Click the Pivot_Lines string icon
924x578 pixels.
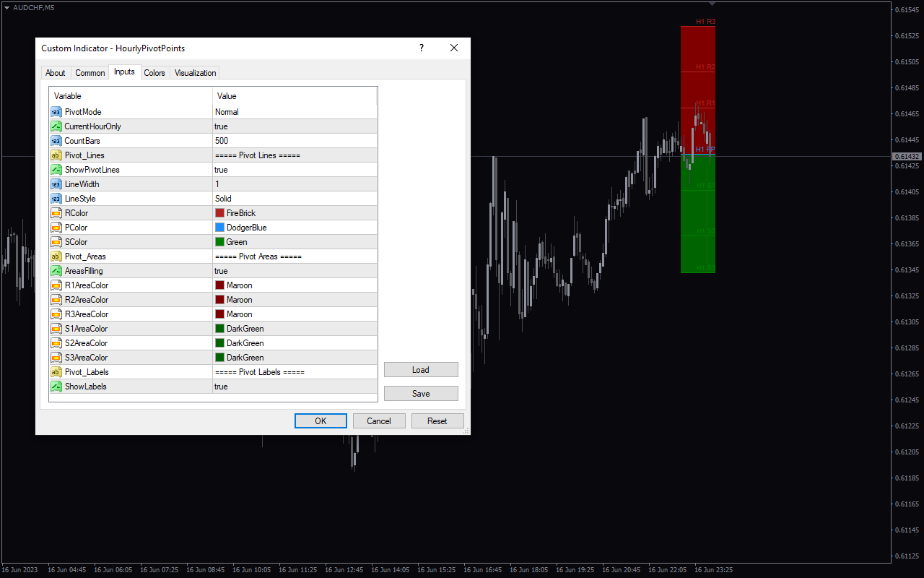point(56,155)
